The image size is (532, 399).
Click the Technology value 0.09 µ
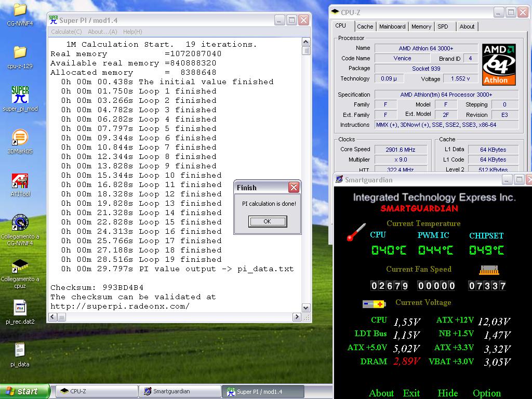[389, 79]
